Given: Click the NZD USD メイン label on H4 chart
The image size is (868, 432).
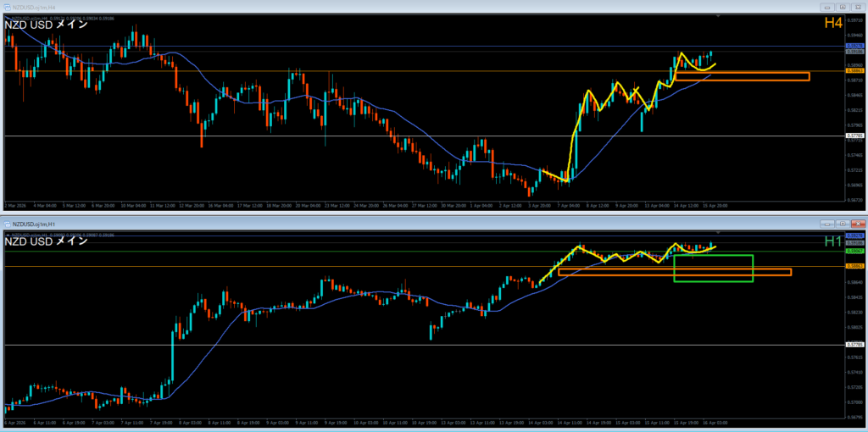Looking at the screenshot, I should pos(46,25).
